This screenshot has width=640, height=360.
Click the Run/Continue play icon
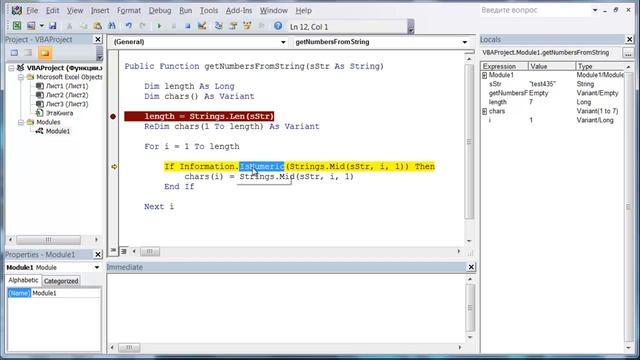tap(159, 26)
